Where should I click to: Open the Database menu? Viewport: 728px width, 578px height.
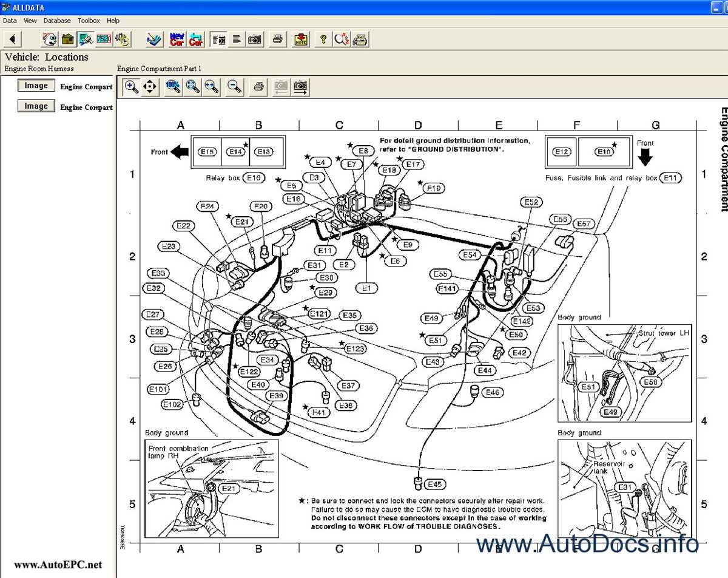[57, 20]
